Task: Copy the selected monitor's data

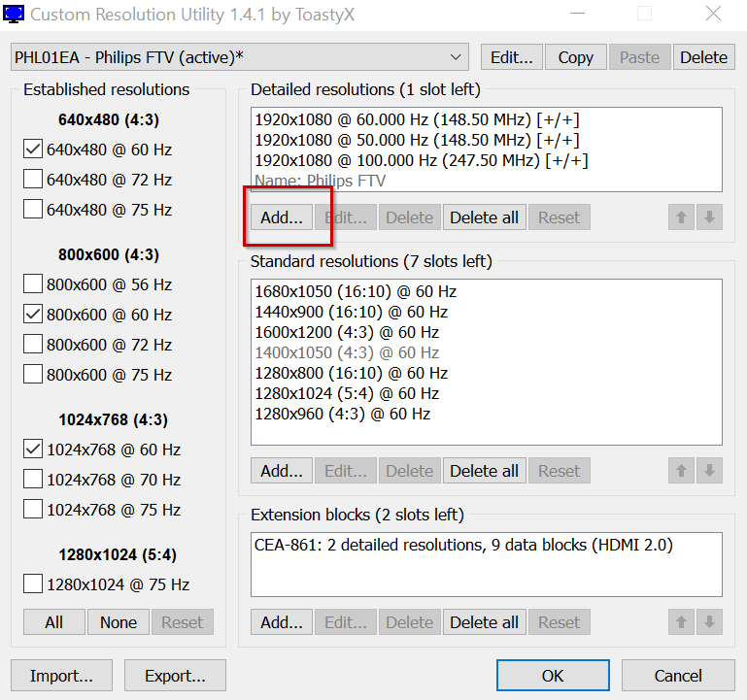Action: point(575,57)
